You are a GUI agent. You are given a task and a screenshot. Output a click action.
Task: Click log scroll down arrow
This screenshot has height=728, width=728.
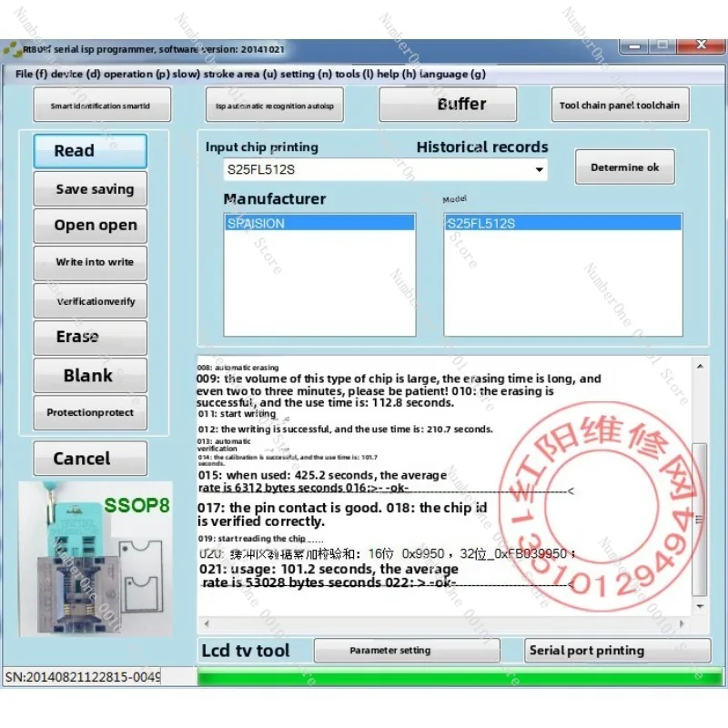tap(700, 606)
